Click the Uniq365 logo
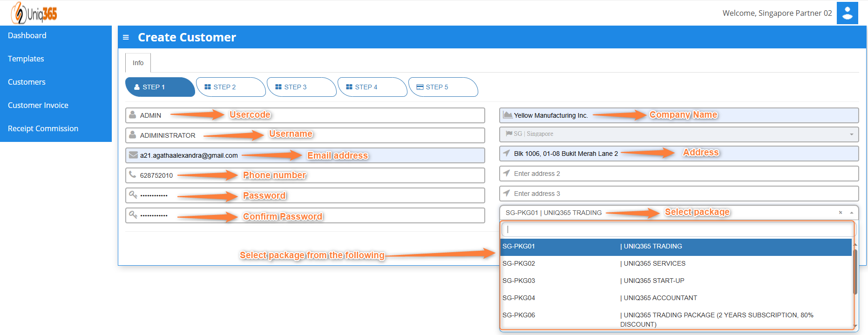868x335 pixels. [x=34, y=13]
